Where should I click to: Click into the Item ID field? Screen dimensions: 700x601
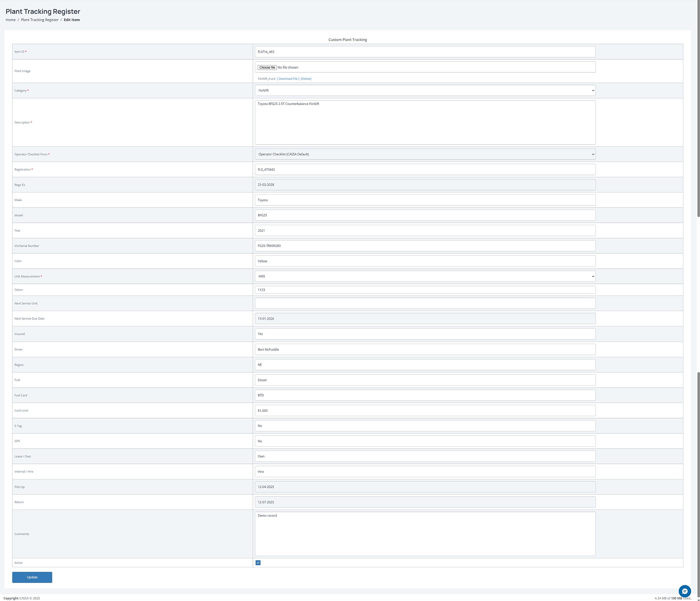coord(425,52)
